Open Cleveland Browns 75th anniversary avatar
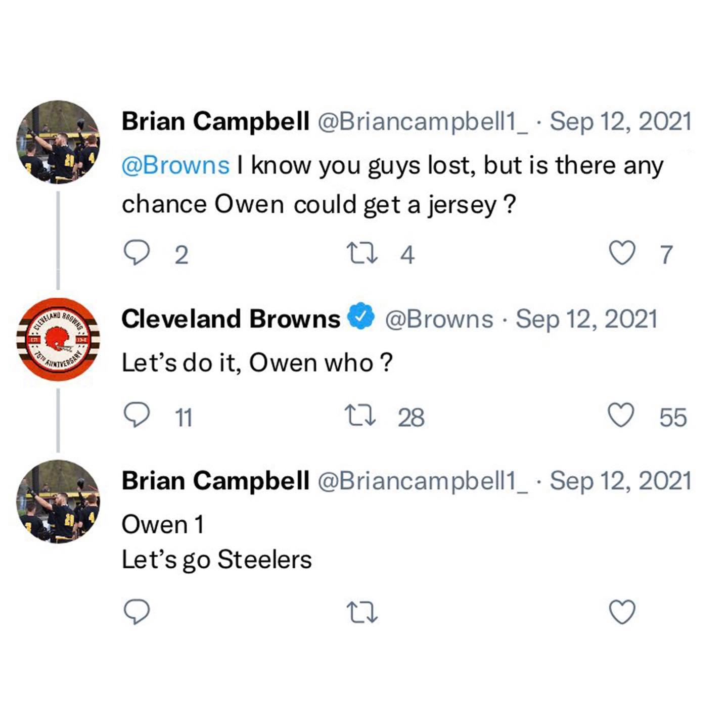728x728 pixels. pos(58,339)
